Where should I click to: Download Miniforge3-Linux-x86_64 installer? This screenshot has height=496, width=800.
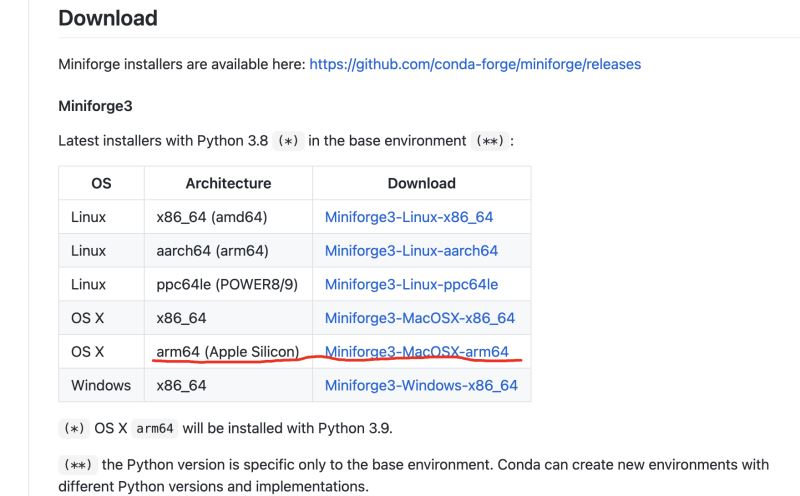tap(408, 217)
